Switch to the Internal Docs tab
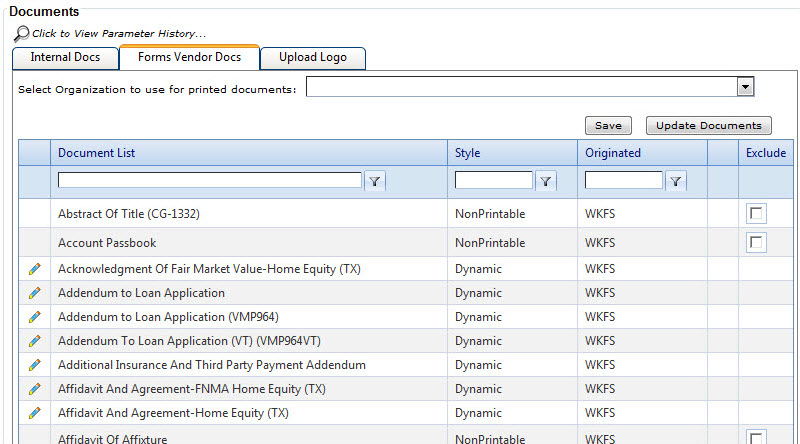Image resolution: width=800 pixels, height=444 pixels. click(x=65, y=58)
